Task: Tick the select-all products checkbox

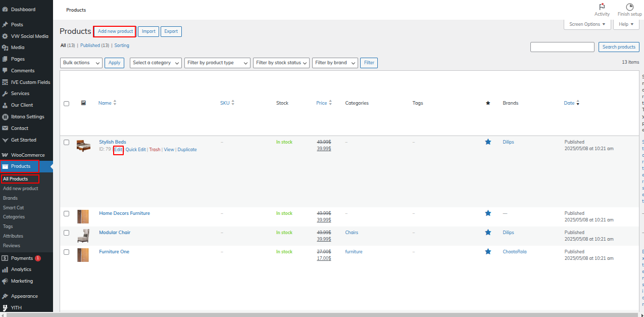Action: click(66, 104)
